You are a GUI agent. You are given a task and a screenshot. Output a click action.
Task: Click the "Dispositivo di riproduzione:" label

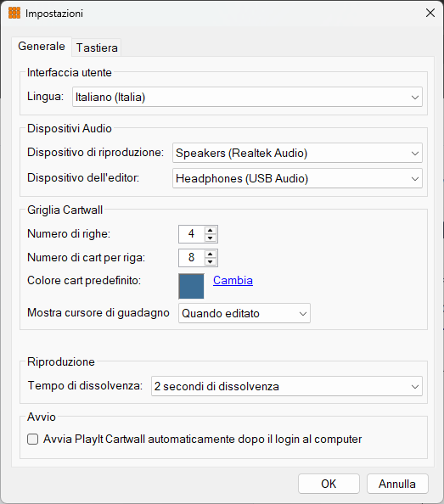[95, 152]
